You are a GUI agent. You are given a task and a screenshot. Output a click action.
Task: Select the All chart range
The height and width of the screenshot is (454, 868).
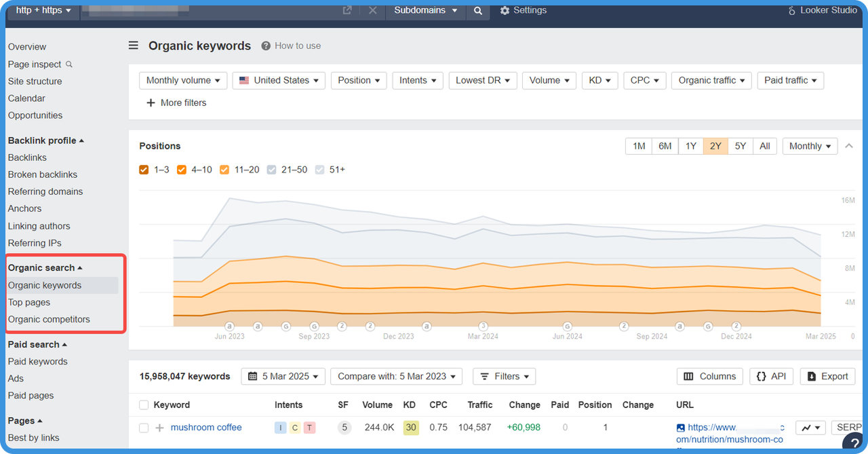tap(765, 146)
